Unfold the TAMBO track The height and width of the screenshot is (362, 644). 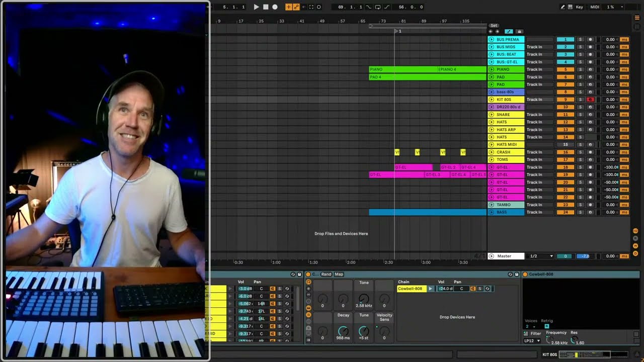[x=492, y=205]
